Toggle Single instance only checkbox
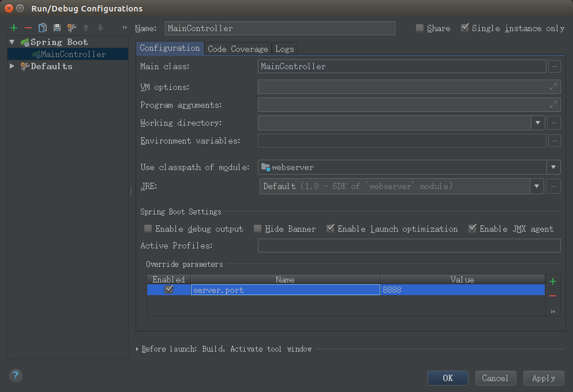 [465, 28]
